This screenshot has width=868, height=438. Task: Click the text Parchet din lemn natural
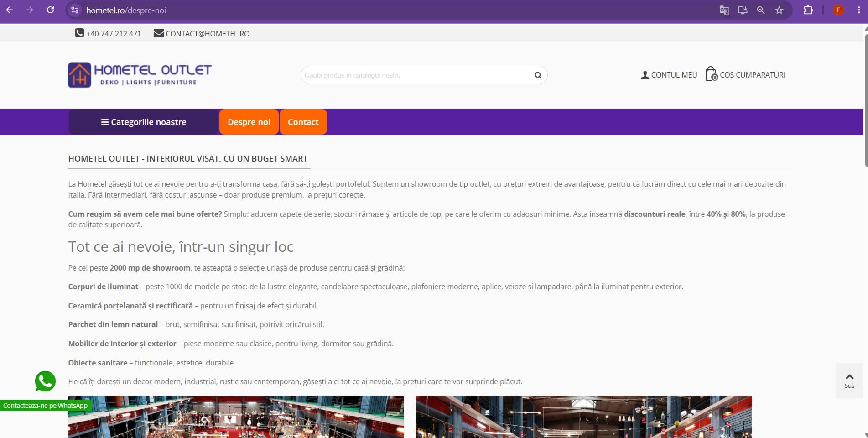[x=113, y=324]
